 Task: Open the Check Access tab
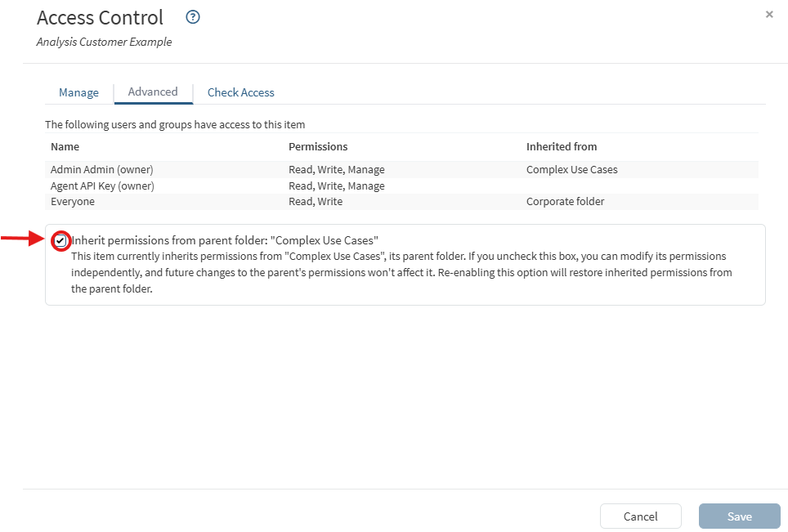[x=240, y=92]
